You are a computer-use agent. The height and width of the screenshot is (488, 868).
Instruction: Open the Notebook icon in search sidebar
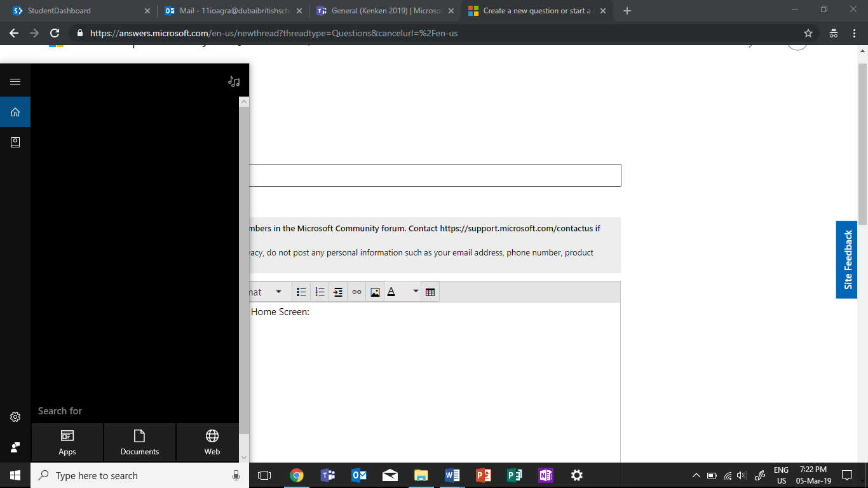[15, 142]
